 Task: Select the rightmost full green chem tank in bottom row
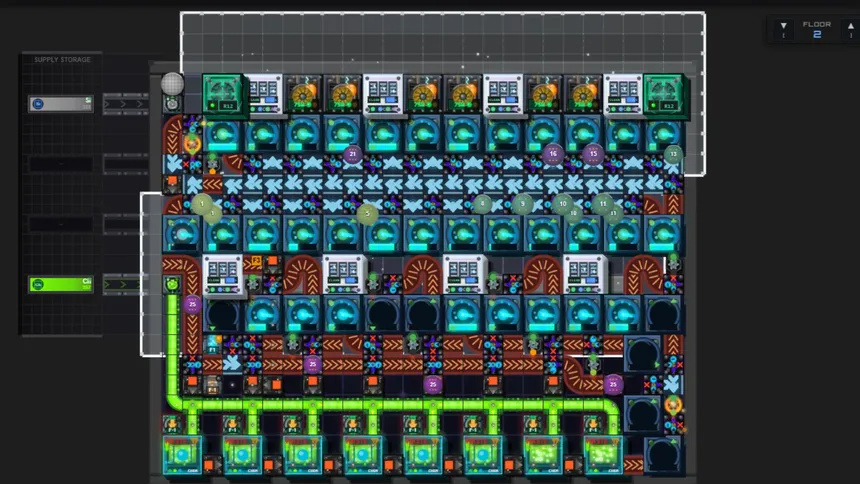603,455
